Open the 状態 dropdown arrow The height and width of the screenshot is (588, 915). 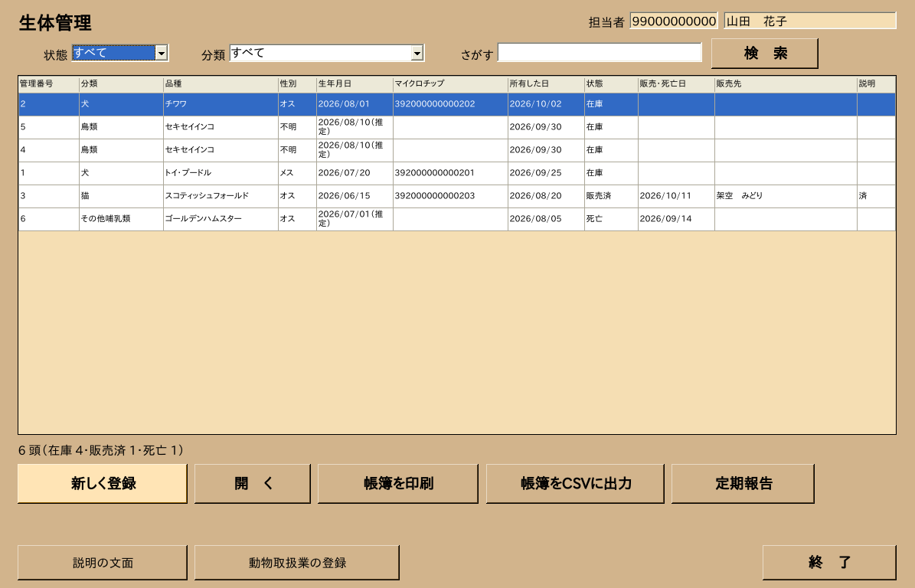pos(161,53)
